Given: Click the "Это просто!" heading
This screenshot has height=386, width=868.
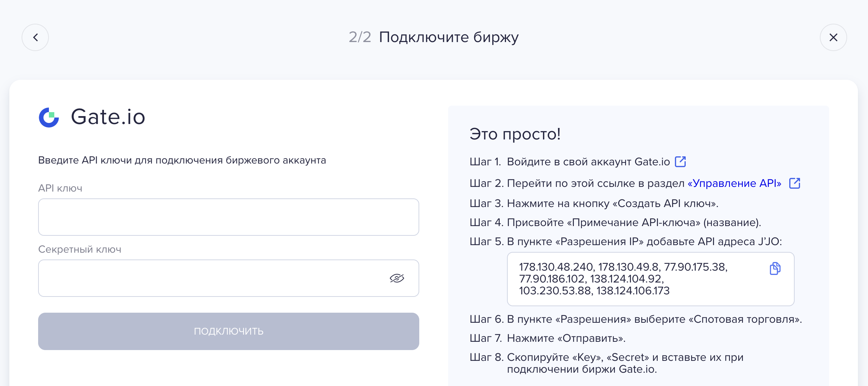Looking at the screenshot, I should pyautogui.click(x=515, y=134).
